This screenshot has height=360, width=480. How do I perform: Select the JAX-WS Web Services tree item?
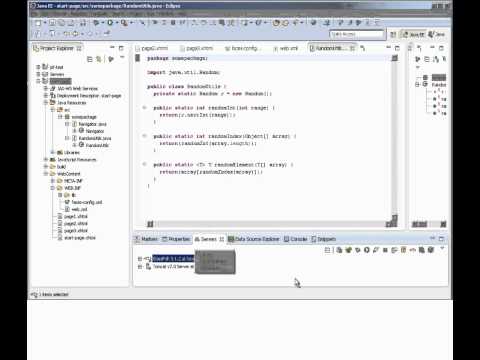(74, 88)
